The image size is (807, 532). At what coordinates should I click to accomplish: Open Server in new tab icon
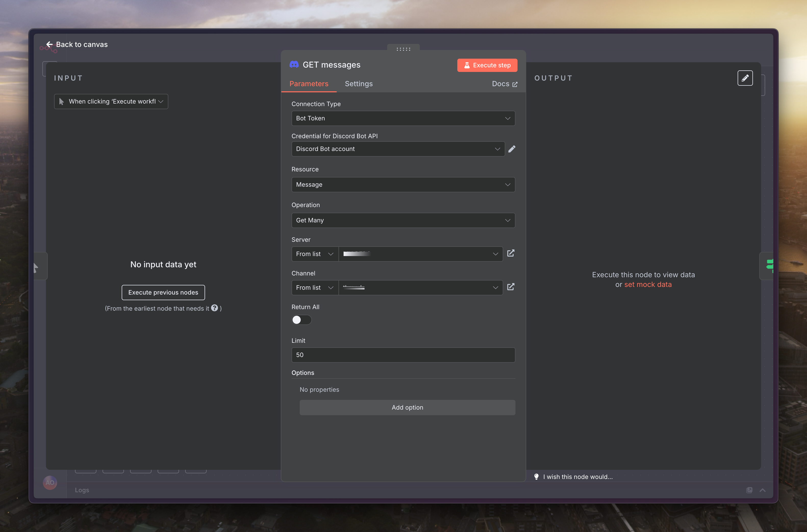point(511,253)
